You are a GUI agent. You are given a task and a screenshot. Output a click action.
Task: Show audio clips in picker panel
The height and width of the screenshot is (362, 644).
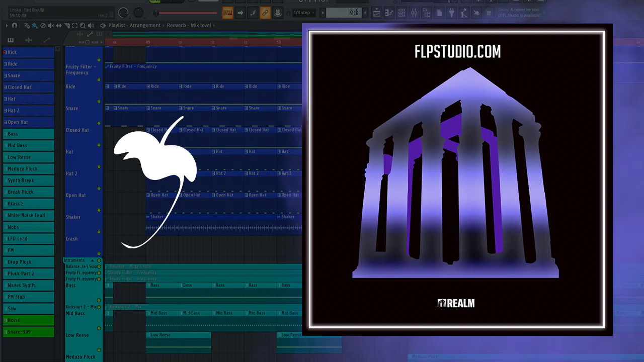pyautogui.click(x=29, y=40)
